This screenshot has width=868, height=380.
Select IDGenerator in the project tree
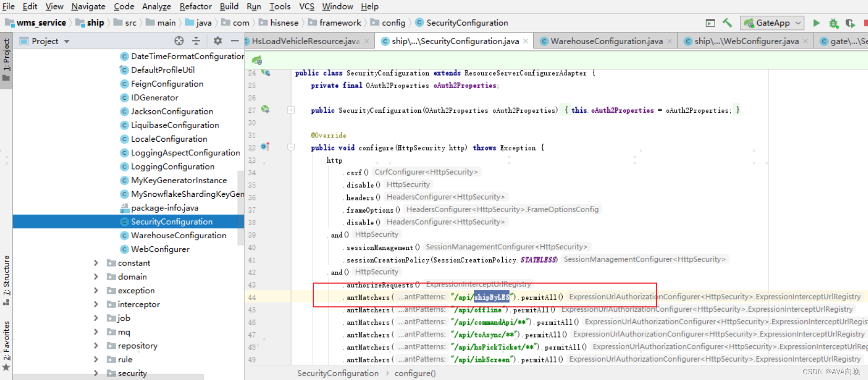pos(154,98)
